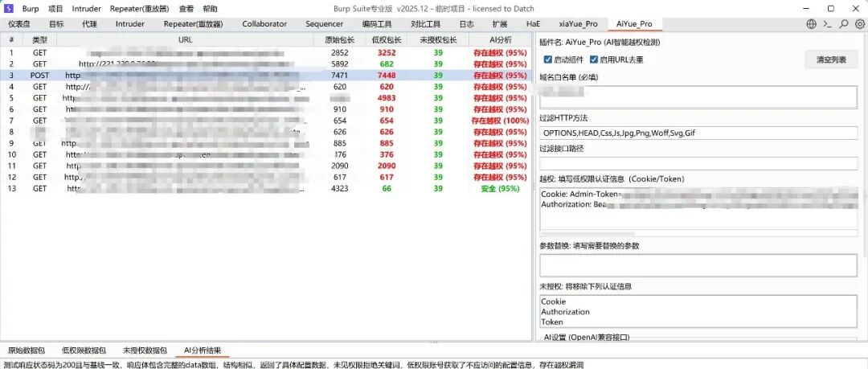This screenshot has height=369, width=868.
Task: Click the low-privilege length 3252 cell
Action: [x=386, y=52]
